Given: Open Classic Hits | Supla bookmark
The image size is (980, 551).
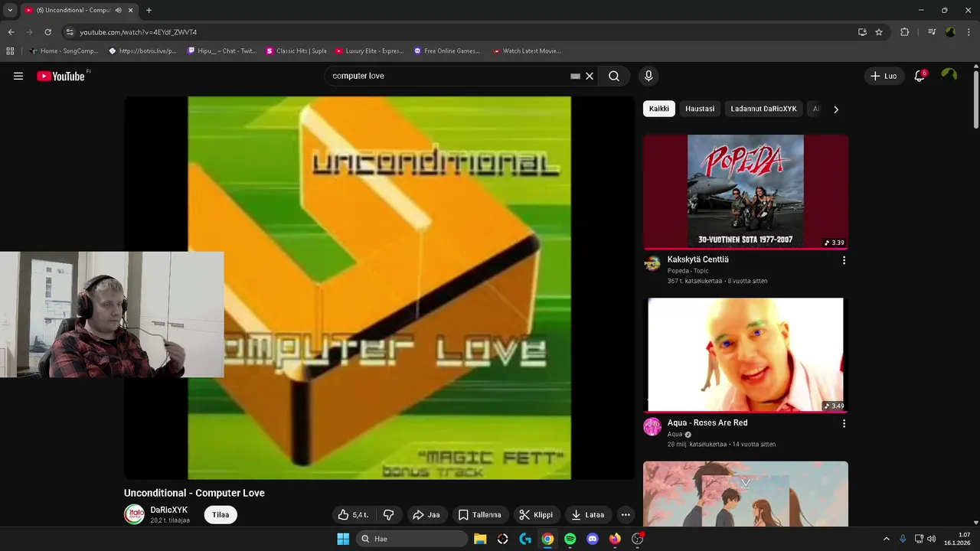Looking at the screenshot, I should point(296,51).
